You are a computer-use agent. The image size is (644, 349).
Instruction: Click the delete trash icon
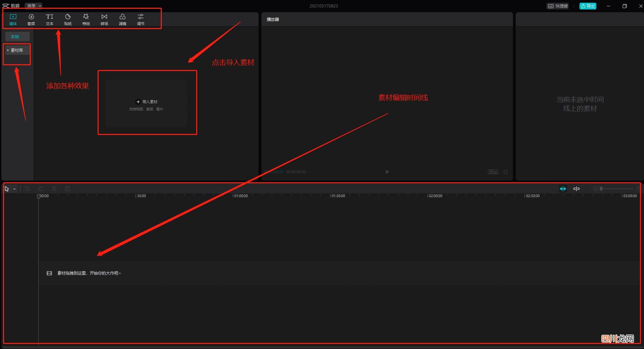pos(68,189)
